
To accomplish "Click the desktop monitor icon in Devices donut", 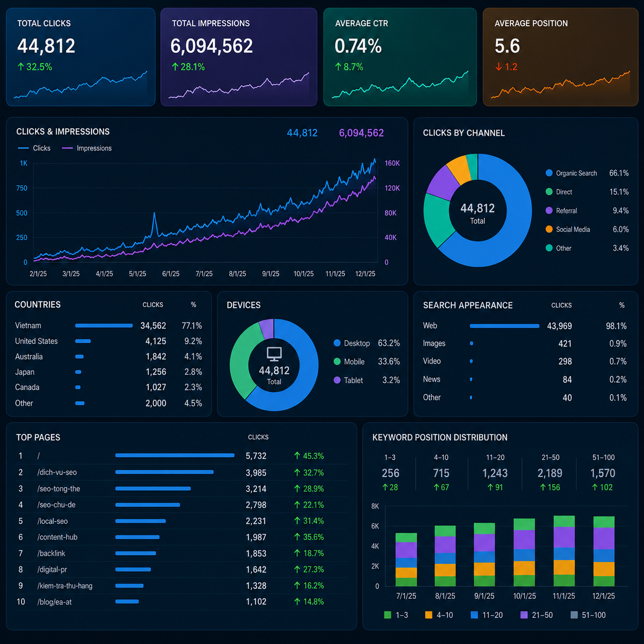I will coord(274,354).
